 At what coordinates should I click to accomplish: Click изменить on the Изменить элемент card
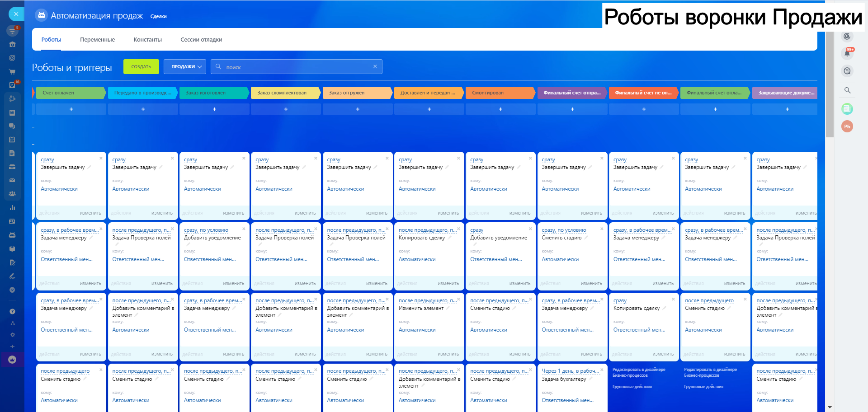[x=448, y=354]
